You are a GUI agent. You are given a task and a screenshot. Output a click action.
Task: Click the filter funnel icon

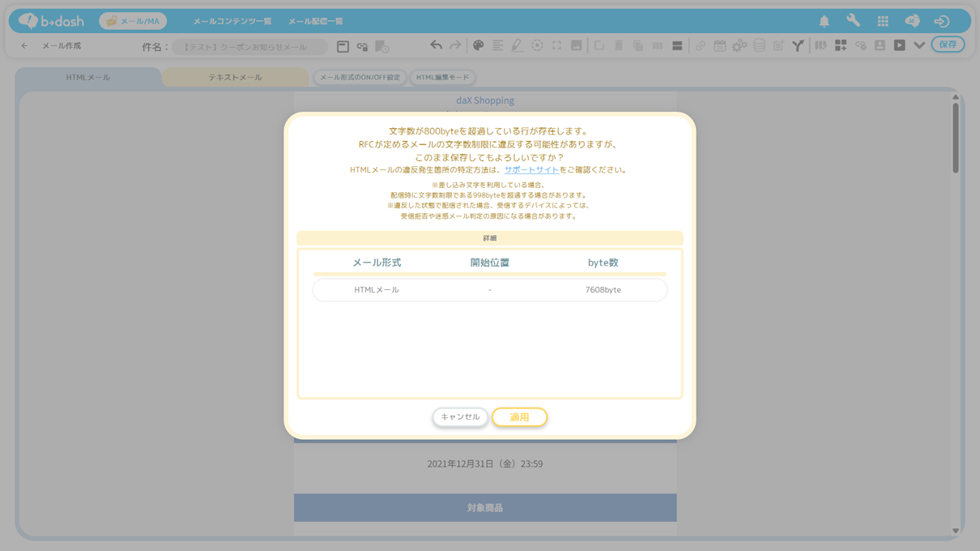798,46
